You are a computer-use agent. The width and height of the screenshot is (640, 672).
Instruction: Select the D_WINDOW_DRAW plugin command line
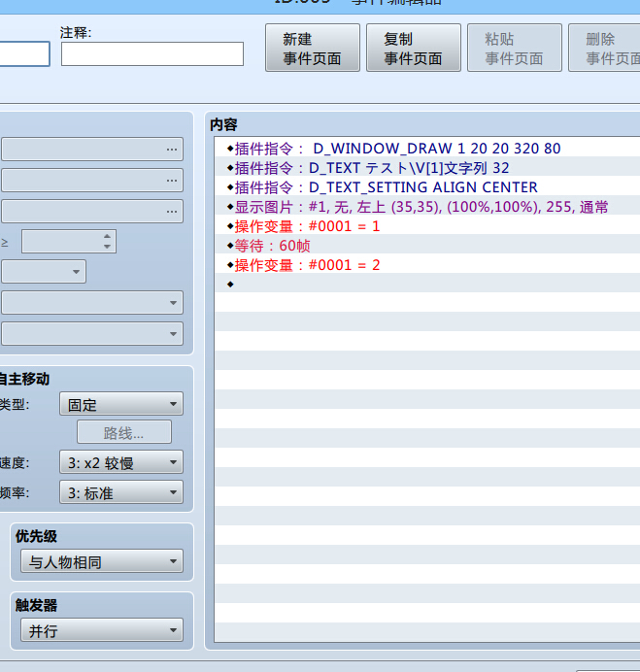[427, 149]
